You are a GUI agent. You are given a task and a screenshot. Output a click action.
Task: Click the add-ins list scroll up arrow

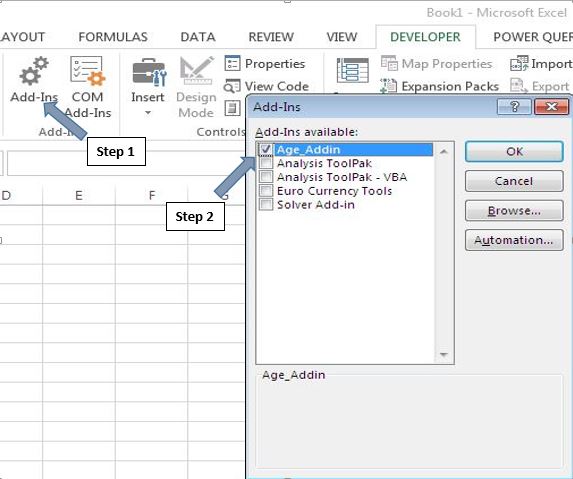pyautogui.click(x=444, y=151)
